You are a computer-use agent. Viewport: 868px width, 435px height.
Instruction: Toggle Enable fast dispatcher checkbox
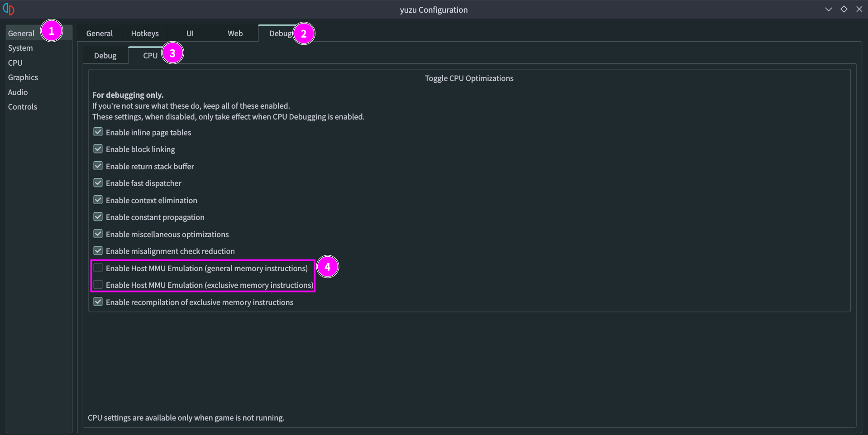(x=98, y=183)
